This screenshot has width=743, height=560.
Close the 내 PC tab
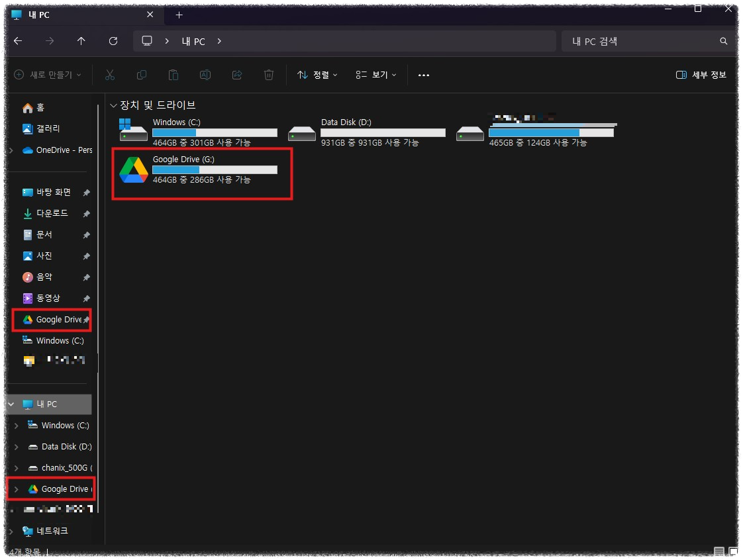click(x=150, y=15)
